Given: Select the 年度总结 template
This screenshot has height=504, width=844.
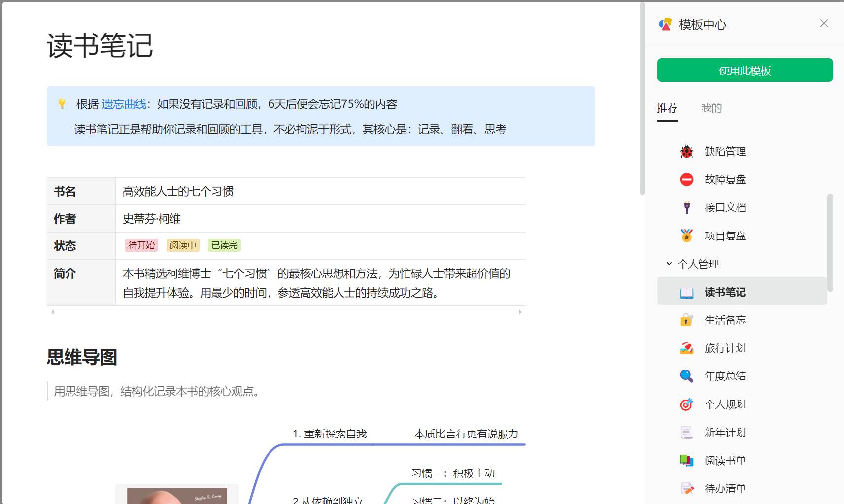Looking at the screenshot, I should pyautogui.click(x=742, y=376).
